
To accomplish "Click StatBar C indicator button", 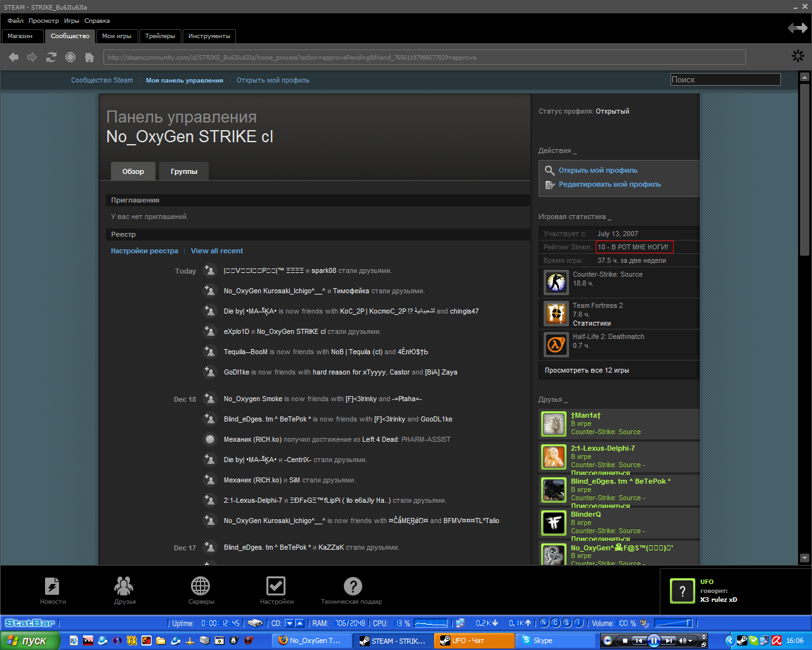I will 556,623.
